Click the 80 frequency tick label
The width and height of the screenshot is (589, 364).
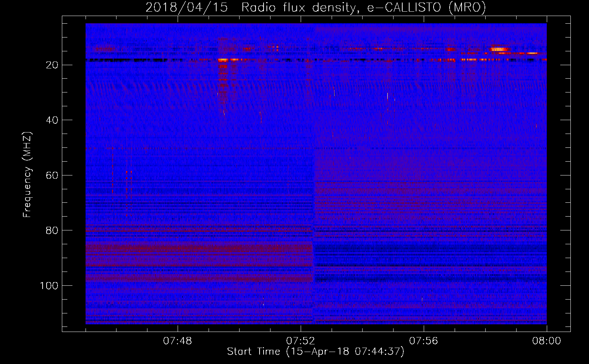[52, 231]
